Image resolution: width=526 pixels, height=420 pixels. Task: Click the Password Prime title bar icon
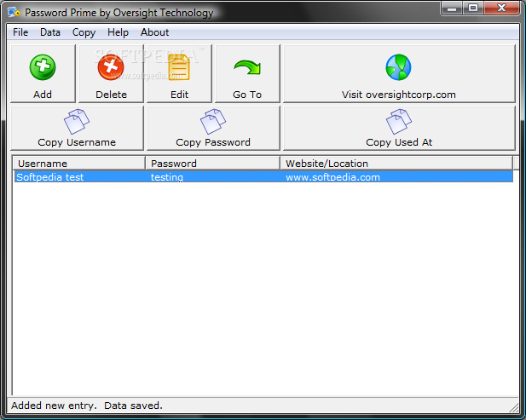pyautogui.click(x=14, y=13)
